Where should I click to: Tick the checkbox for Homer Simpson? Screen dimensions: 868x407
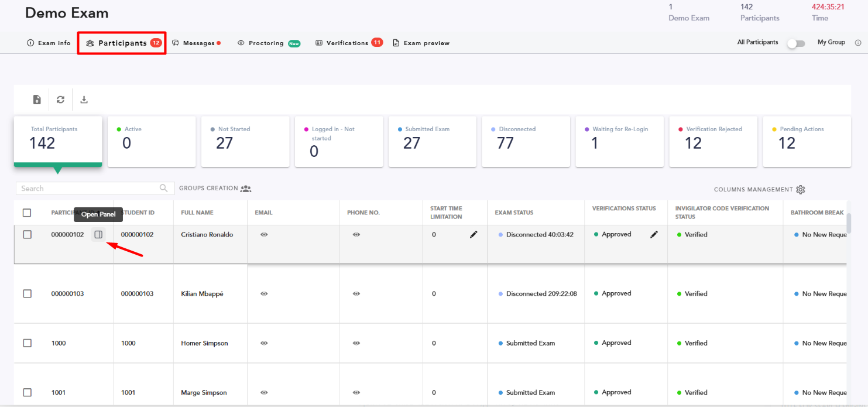coord(27,343)
